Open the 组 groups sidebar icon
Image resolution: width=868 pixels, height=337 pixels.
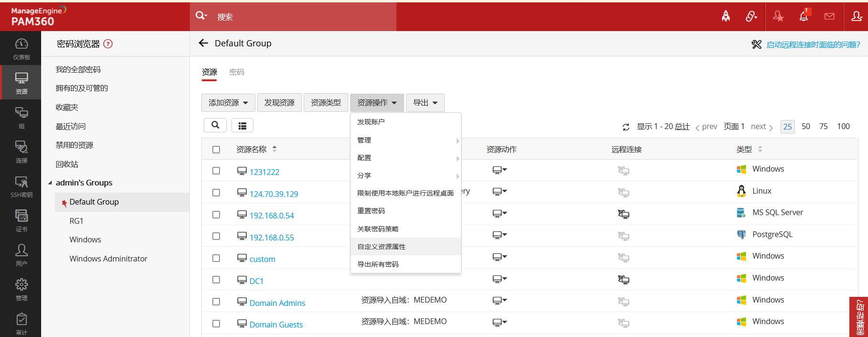tap(21, 118)
